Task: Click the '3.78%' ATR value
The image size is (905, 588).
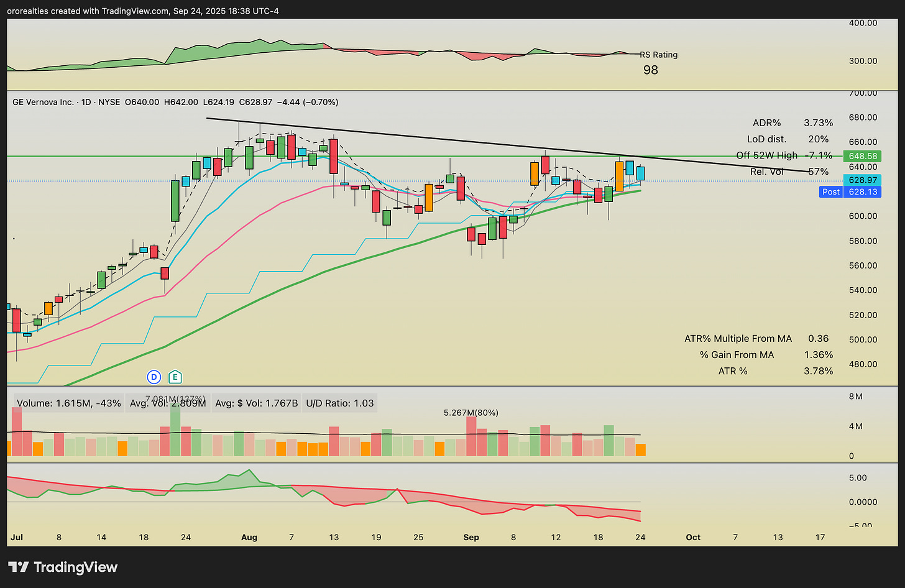Action: (x=819, y=371)
